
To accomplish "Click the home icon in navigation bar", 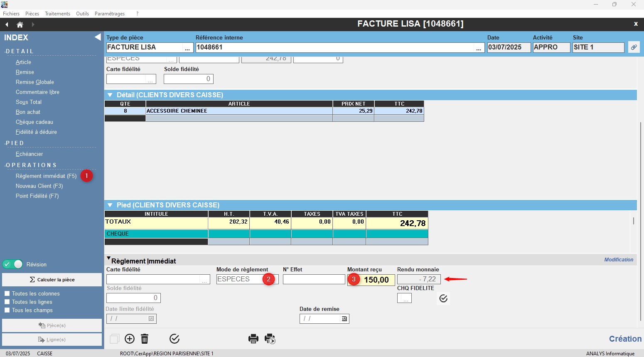I will click(x=20, y=25).
